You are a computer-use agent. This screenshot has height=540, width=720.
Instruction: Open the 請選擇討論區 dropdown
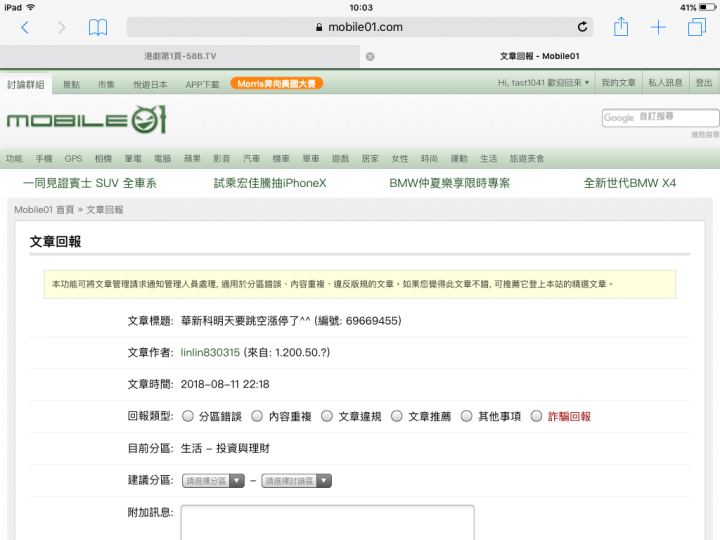tap(296, 481)
